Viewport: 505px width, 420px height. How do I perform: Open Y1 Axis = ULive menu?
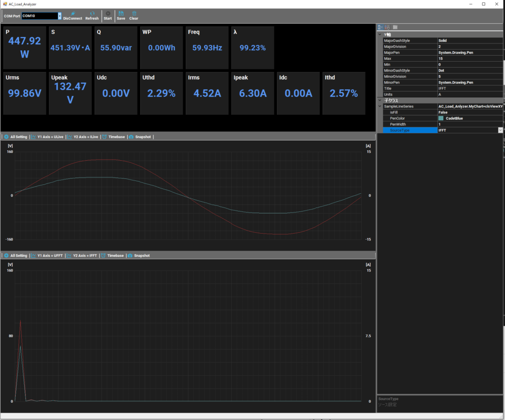(x=47, y=137)
